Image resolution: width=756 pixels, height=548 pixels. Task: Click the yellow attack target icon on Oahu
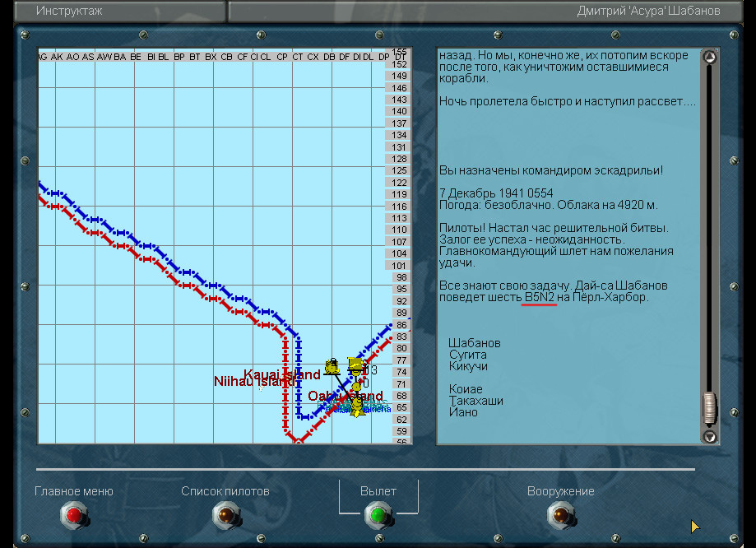coord(357,406)
